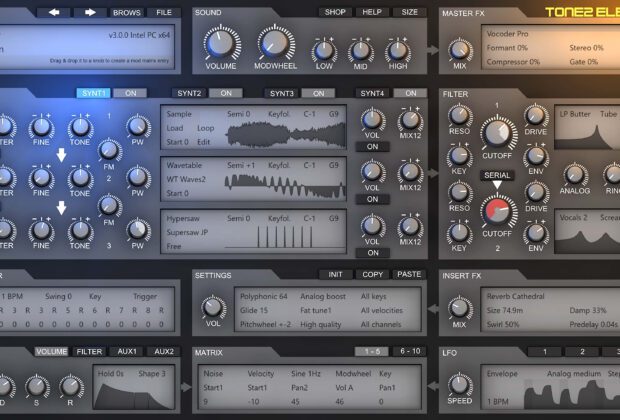Toggle SYNT4 ON switch
Viewport: 620px width, 420px height.
coord(411,93)
